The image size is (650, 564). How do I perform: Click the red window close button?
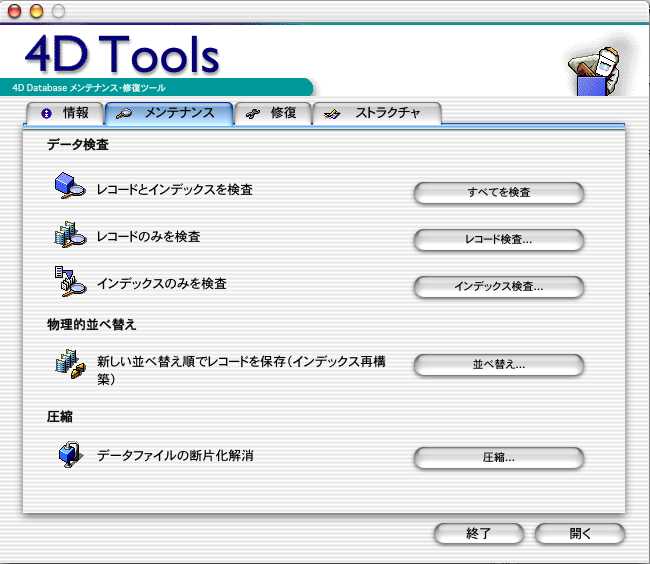15,11
